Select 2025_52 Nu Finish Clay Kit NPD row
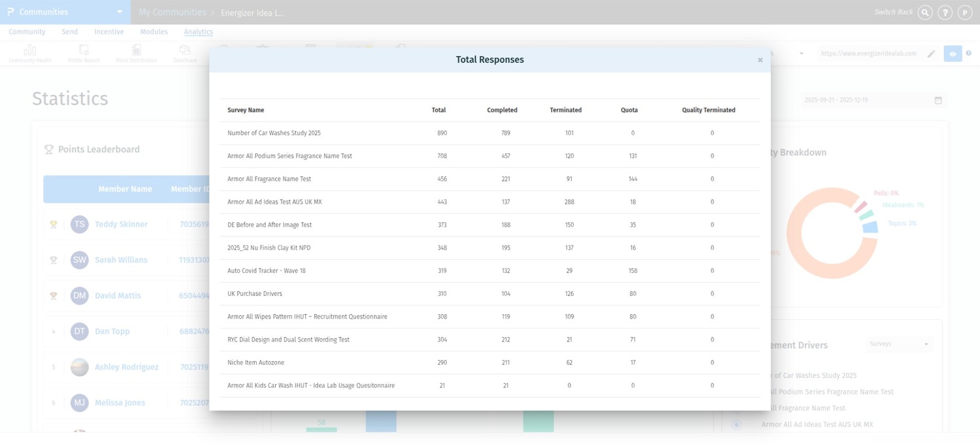The image size is (980, 444). 490,248
